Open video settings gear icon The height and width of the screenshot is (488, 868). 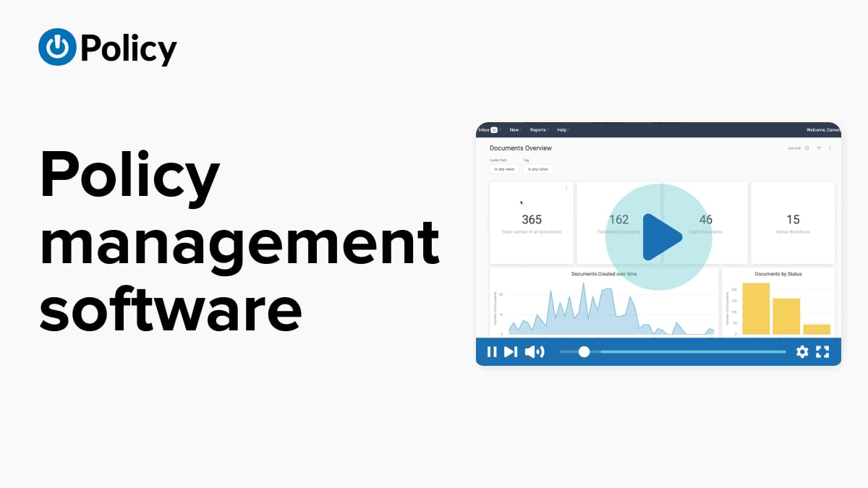tap(802, 352)
